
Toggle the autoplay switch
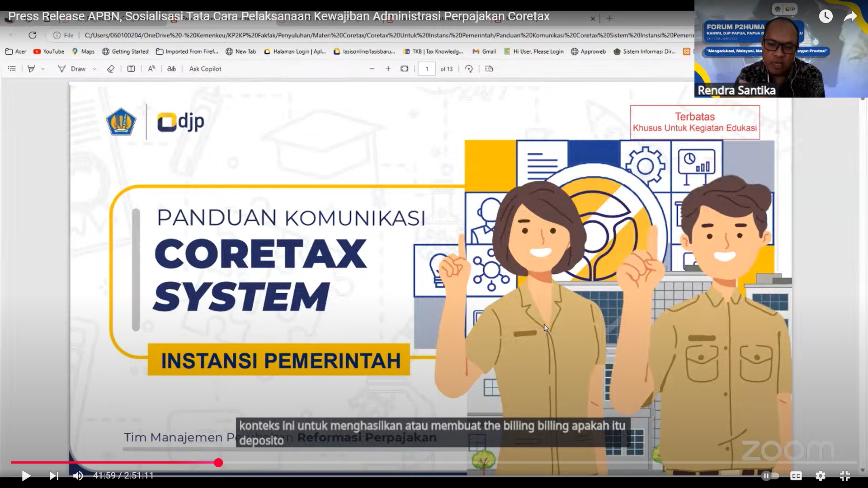769,475
